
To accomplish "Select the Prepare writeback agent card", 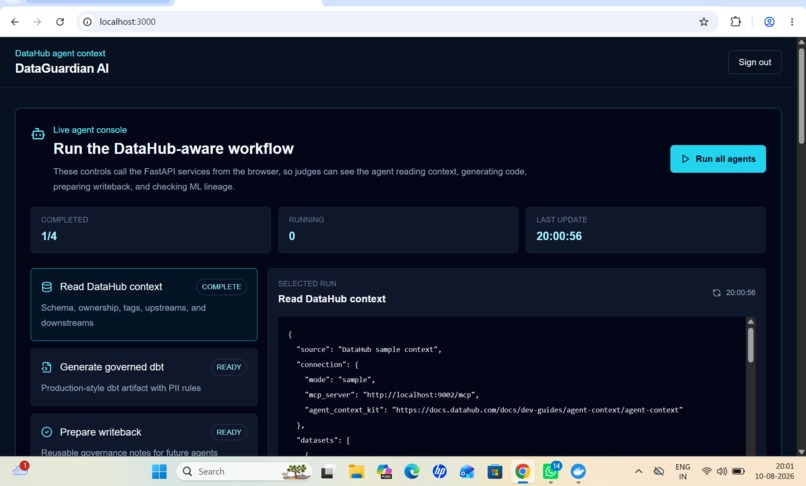I will click(144, 436).
